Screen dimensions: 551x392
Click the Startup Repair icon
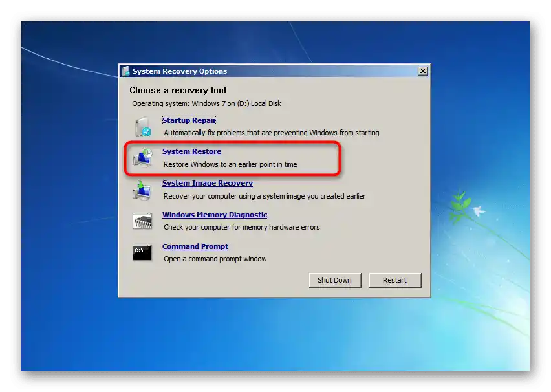point(142,127)
